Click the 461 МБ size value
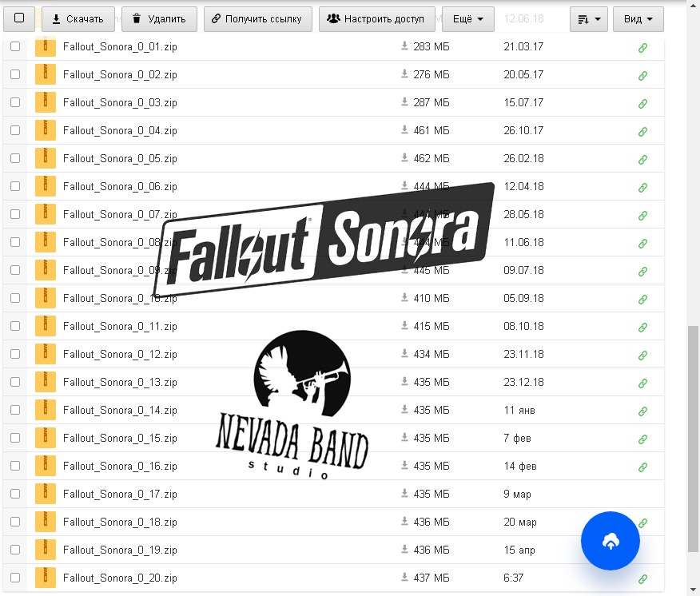 (432, 130)
